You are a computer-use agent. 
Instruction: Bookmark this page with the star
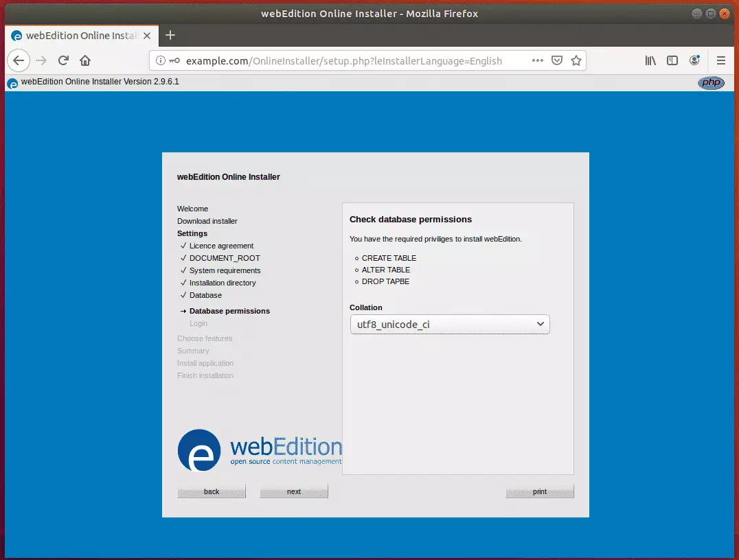pyautogui.click(x=576, y=60)
